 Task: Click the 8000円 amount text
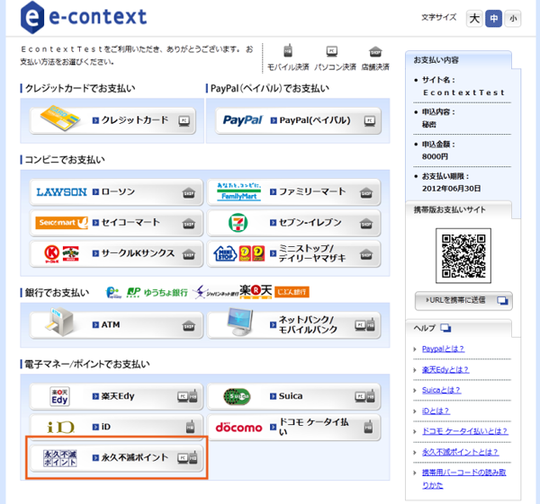435,156
